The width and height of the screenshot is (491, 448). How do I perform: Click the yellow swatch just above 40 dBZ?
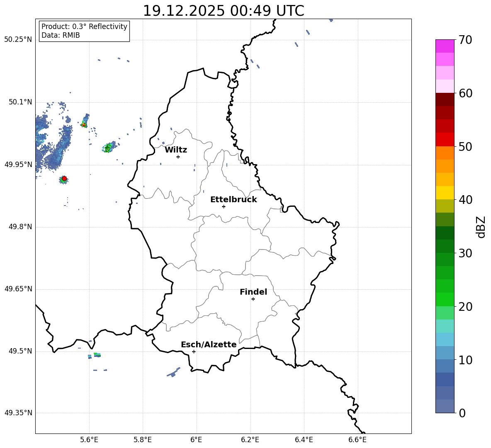point(445,193)
